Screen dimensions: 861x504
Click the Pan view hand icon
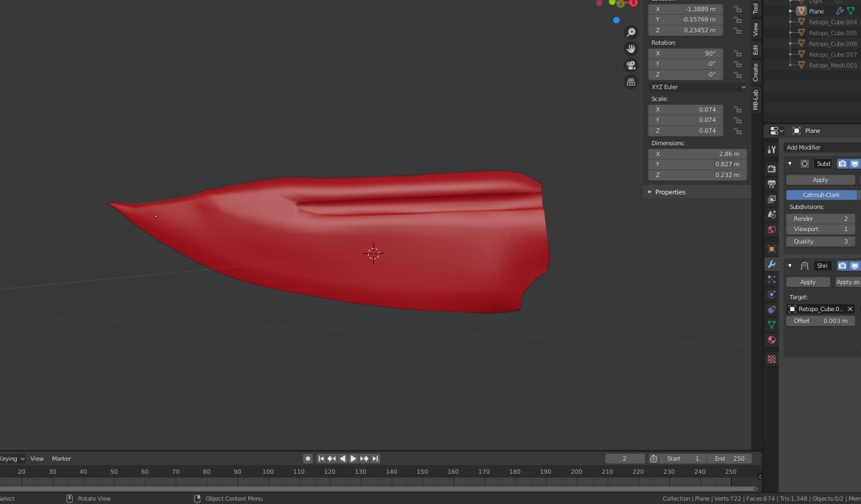coord(631,48)
